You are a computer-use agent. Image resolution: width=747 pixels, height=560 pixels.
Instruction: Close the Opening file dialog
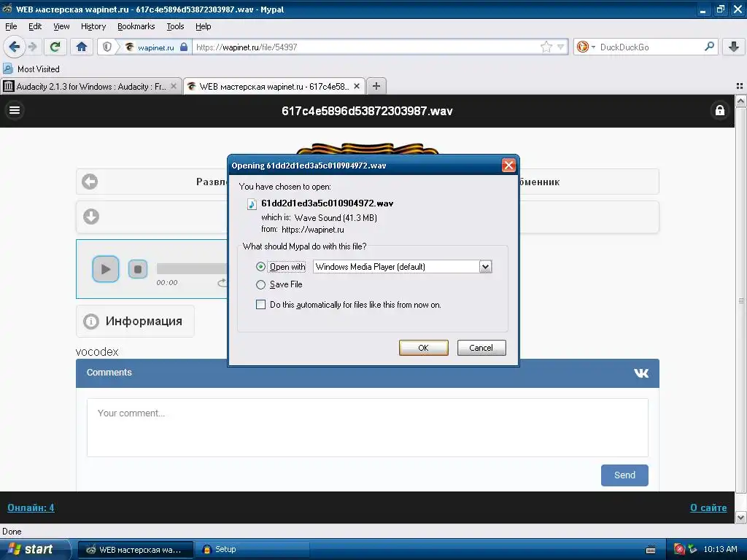click(x=508, y=166)
